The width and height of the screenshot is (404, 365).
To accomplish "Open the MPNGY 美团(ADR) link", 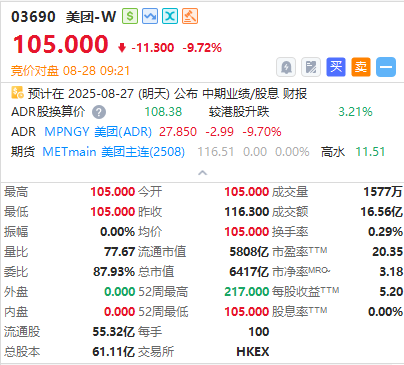I will click(98, 132).
